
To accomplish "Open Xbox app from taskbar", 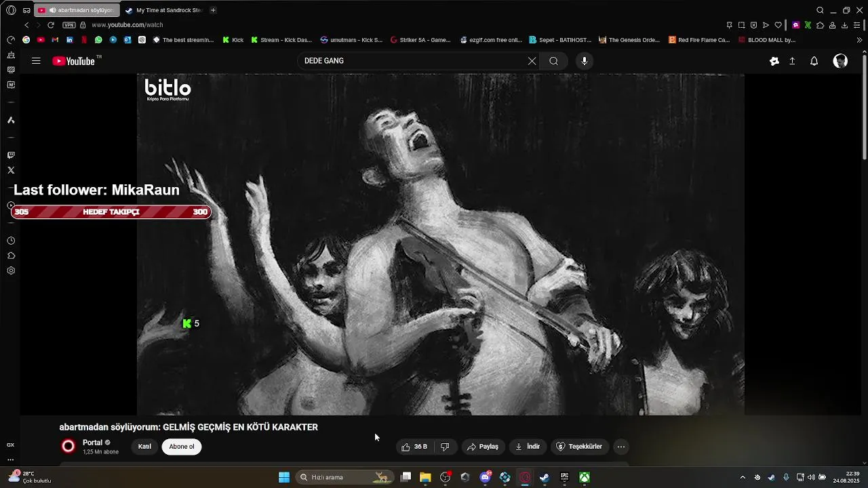I will point(584,477).
